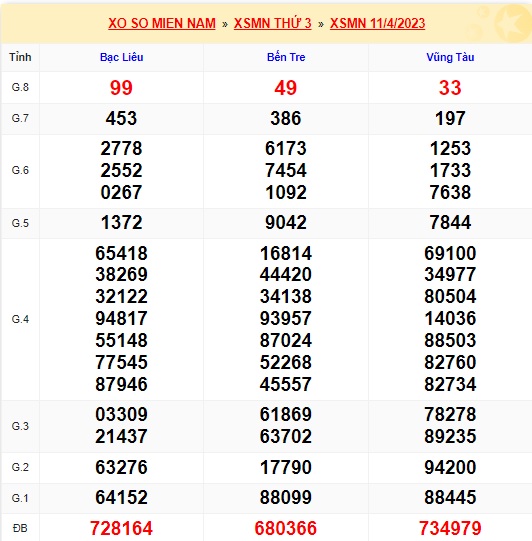532x541 pixels.
Task: Click the G.6 number 1092
Action: point(286,192)
